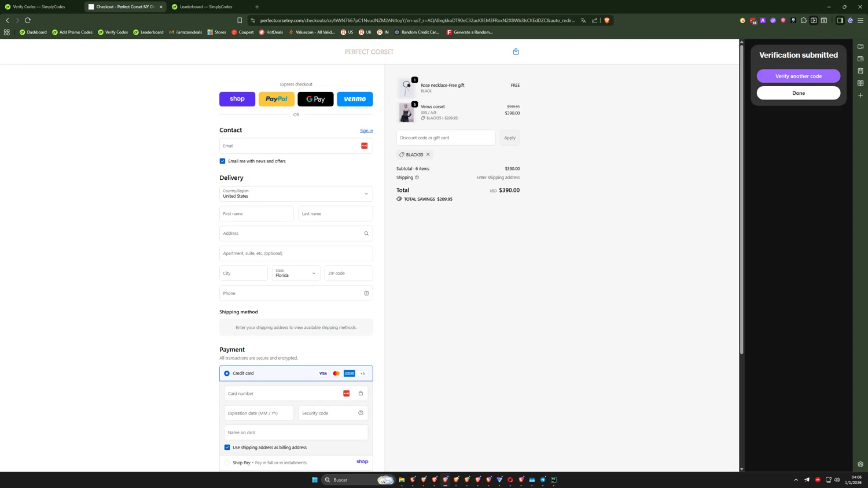The height and width of the screenshot is (488, 868).
Task: Toggle Use shipping address as billing checkbox
Action: pos(227,448)
